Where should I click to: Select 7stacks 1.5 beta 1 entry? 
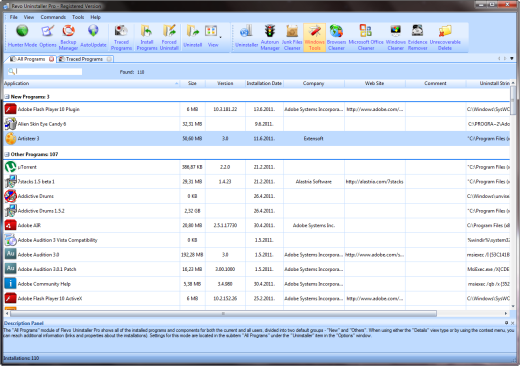257,182
